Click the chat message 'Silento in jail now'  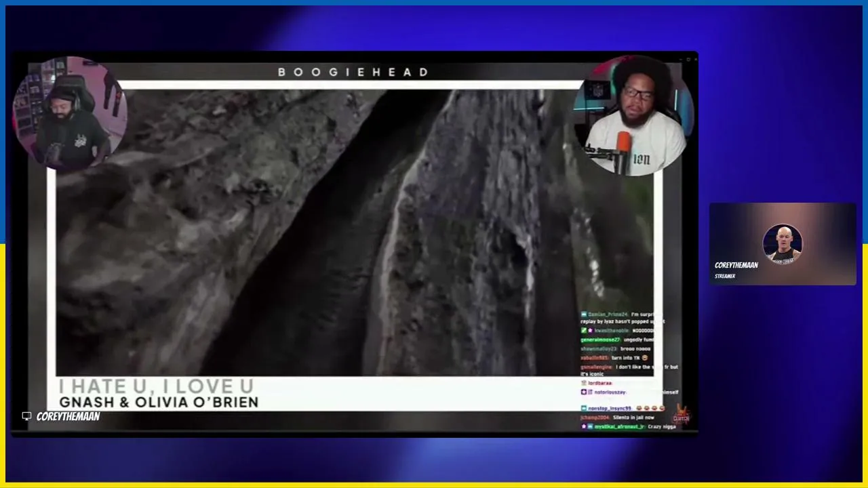click(x=633, y=418)
